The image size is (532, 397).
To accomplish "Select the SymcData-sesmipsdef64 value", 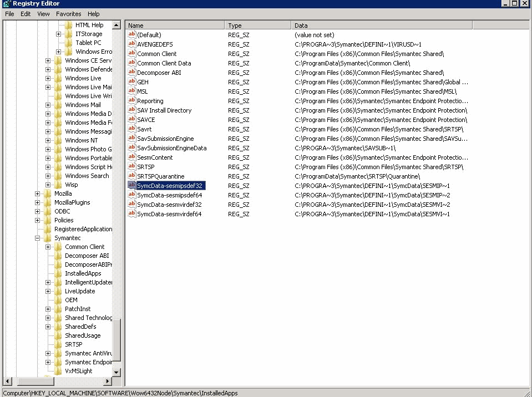I will pos(169,195).
